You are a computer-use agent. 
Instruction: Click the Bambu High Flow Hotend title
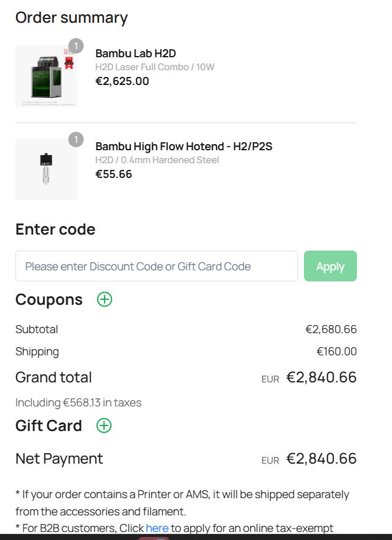click(x=183, y=147)
